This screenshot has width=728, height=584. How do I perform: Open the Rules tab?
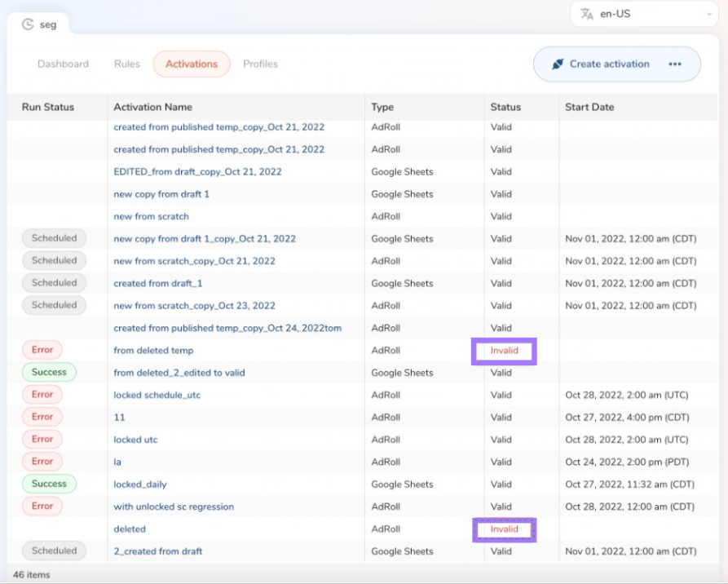127,64
